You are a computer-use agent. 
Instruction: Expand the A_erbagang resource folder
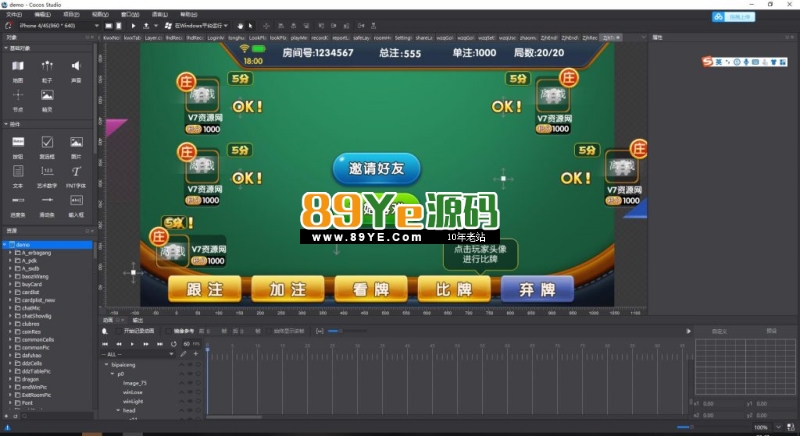tap(10, 253)
